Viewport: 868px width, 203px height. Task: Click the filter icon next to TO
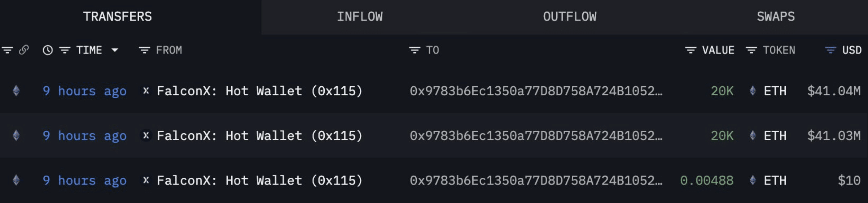click(415, 50)
